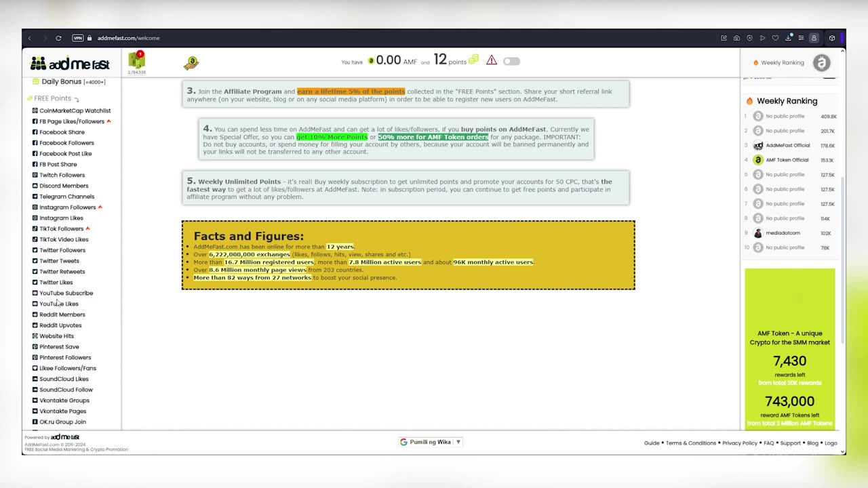Open the browser flow send arrow icon
This screenshot has width=868, height=488.
762,38
